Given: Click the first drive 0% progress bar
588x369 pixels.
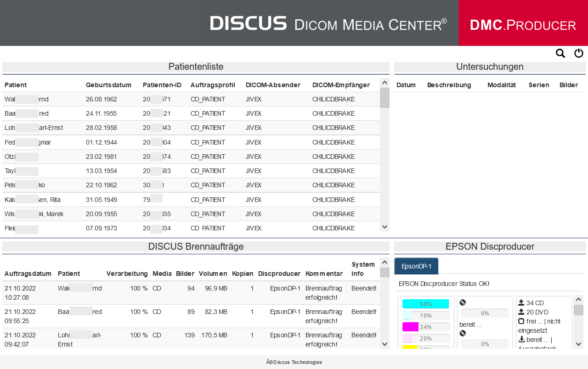Looking at the screenshot, I should (x=485, y=313).
